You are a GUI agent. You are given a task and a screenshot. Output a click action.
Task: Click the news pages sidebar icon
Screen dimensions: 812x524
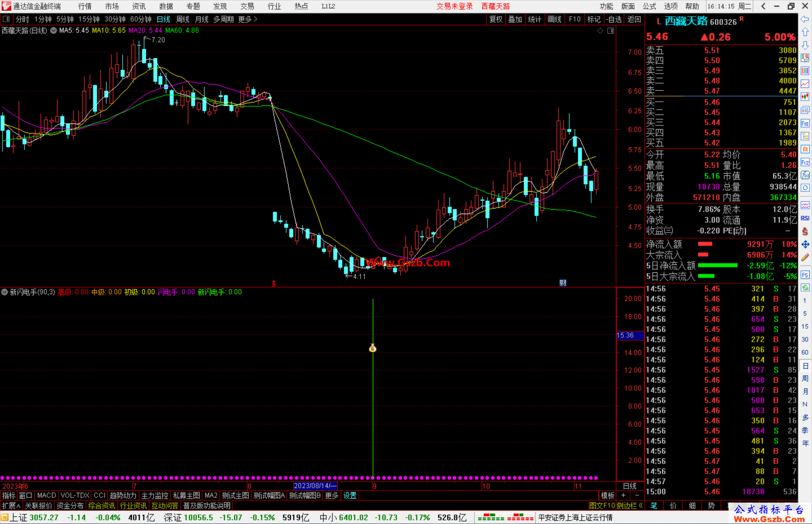805,110
